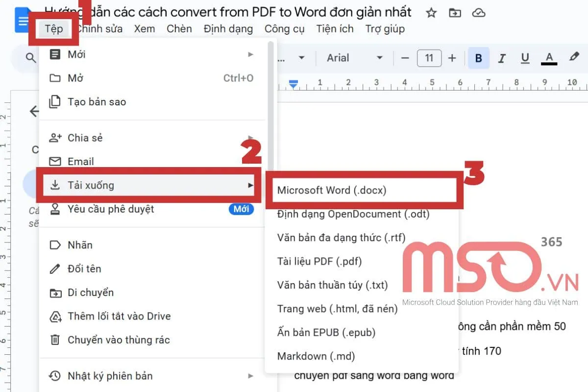Image resolution: width=588 pixels, height=392 pixels.
Task: Click the search magnifier in the toolbar
Action: pyautogui.click(x=31, y=58)
